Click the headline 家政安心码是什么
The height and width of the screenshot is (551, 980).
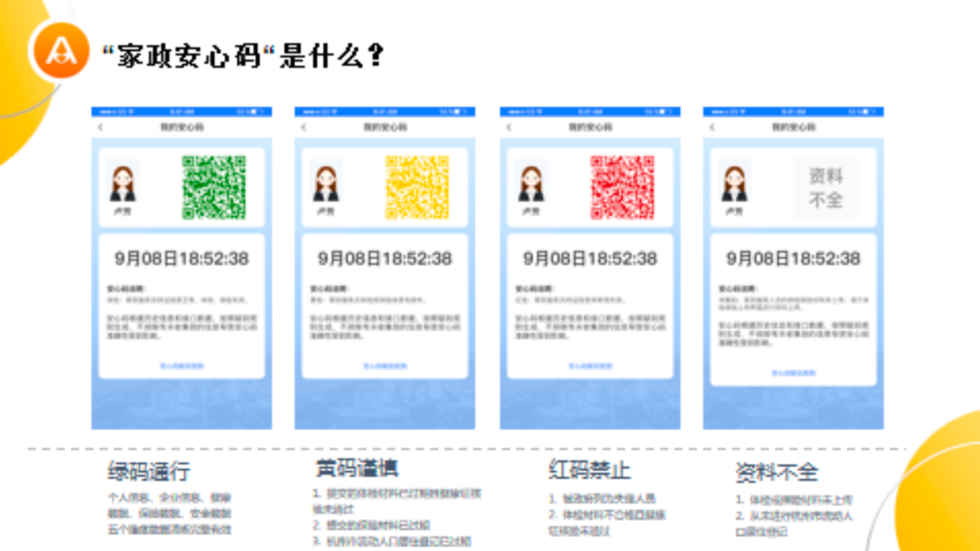[x=242, y=50]
